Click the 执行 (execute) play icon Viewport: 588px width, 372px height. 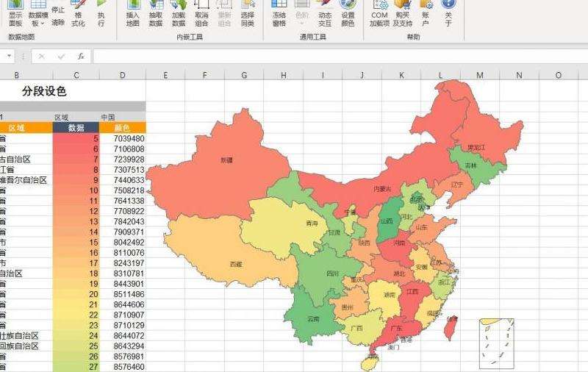pos(101,12)
